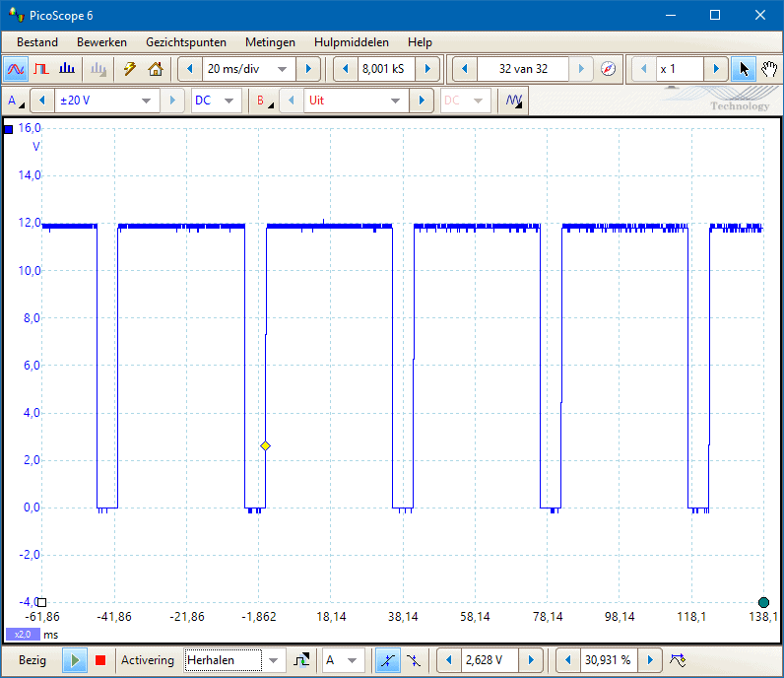The height and width of the screenshot is (678, 784).
Task: Click the advanced triggers icon
Action: click(x=301, y=660)
